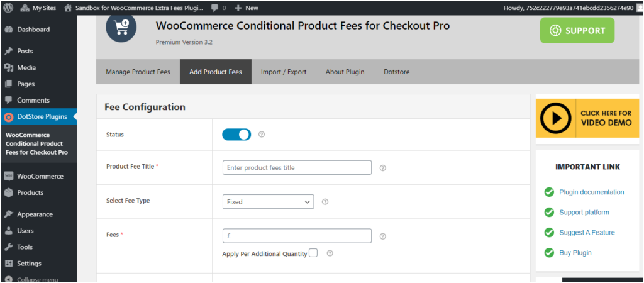This screenshot has height=283, width=644.
Task: Play the video demo banner
Action: pos(587,118)
